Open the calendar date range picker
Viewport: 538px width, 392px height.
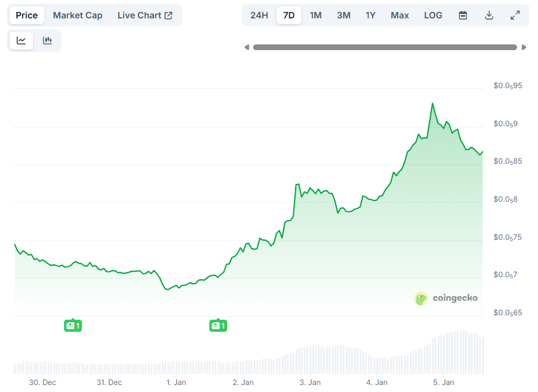463,15
